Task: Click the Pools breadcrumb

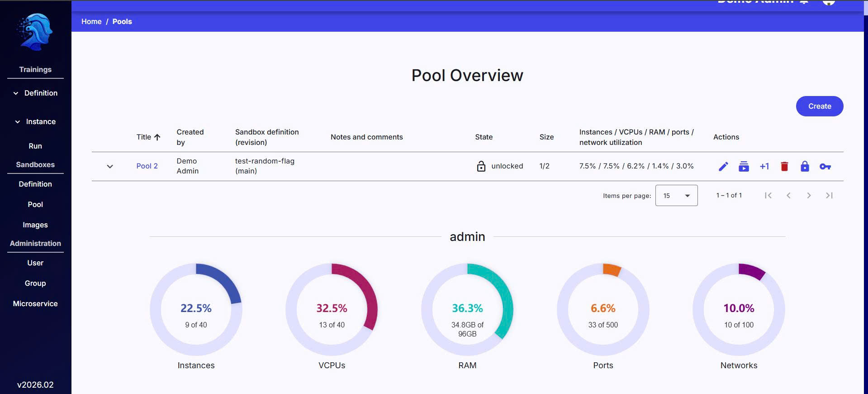Action: click(x=122, y=21)
